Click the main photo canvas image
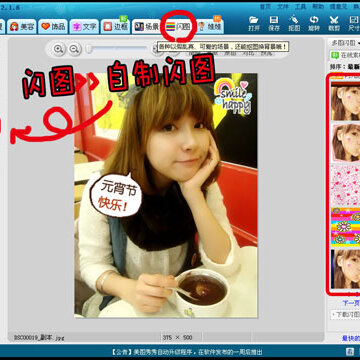This screenshot has height=360, width=360. [x=166, y=195]
